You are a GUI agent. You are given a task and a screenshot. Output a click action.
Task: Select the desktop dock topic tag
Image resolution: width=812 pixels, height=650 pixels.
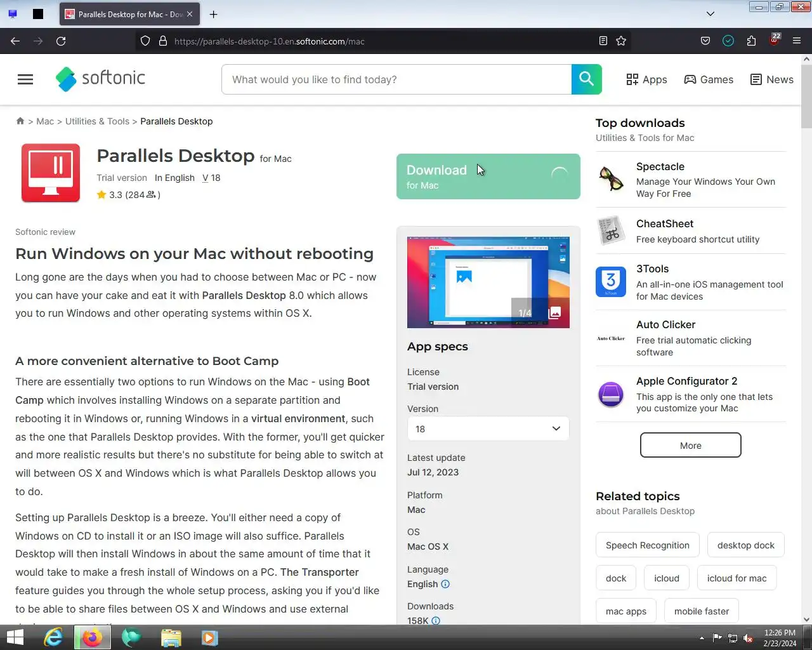(746, 545)
